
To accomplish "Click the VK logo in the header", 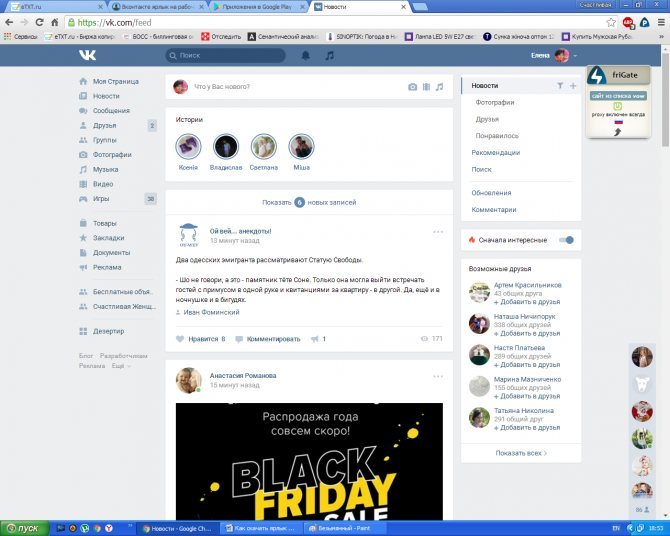I will 87,55.
